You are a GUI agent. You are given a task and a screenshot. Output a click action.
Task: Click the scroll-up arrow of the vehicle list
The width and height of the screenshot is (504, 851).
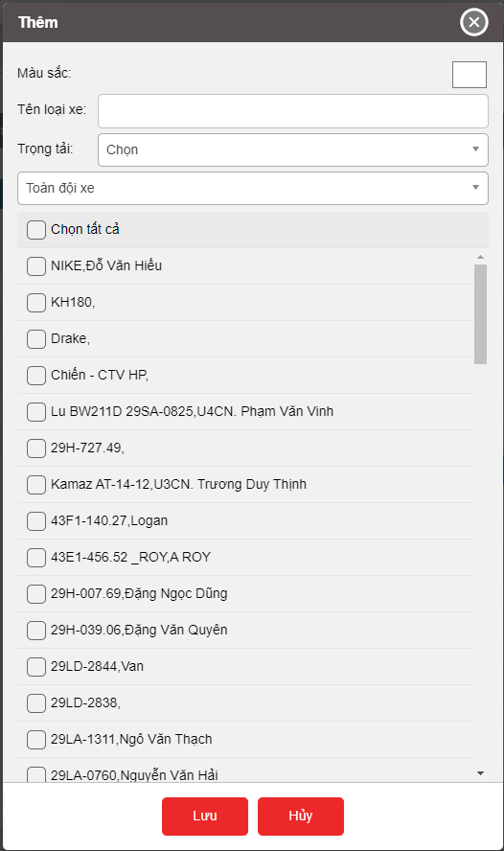(480, 257)
